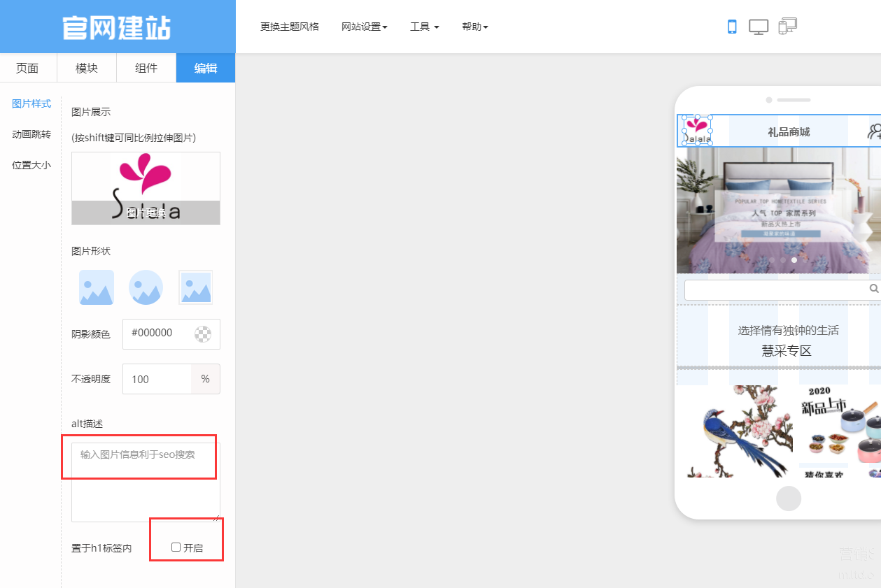The image size is (881, 588).
Task: Open the 网站设置 dropdown menu
Action: (364, 27)
